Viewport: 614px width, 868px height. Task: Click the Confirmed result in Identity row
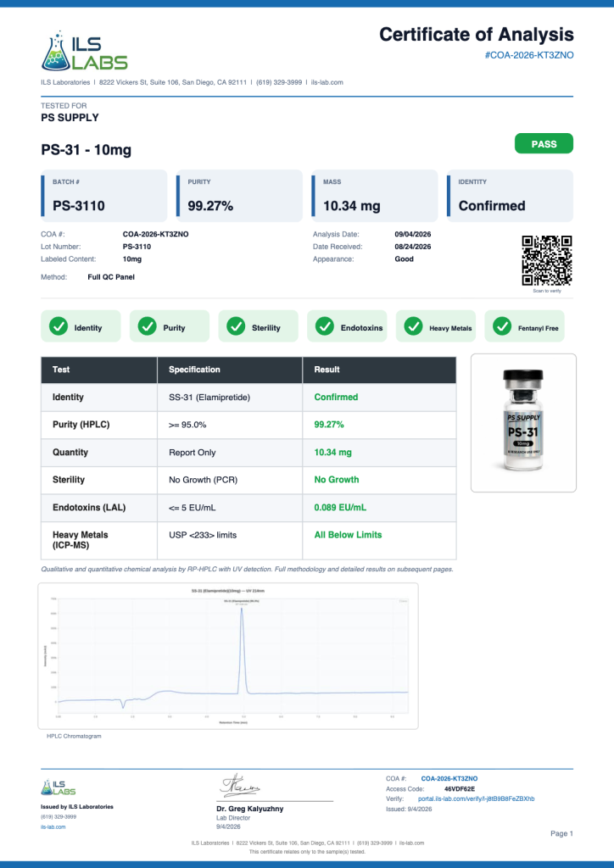(x=336, y=397)
